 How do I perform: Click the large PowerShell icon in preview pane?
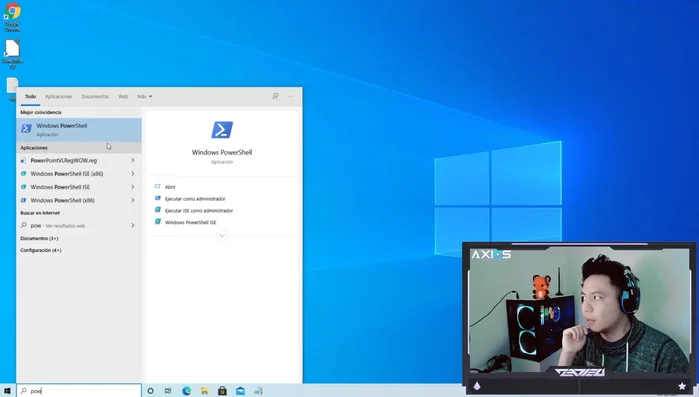tap(222, 130)
